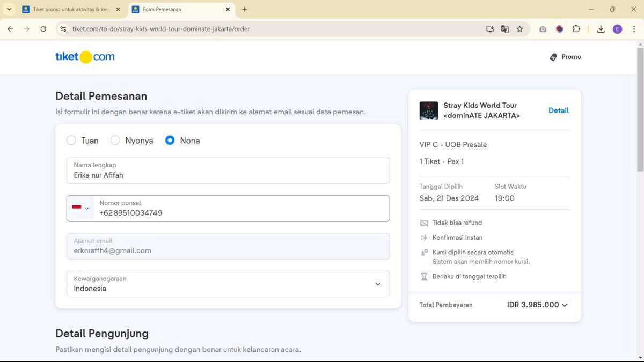Click 'Stray Kids World Tour' event title

[x=480, y=106]
